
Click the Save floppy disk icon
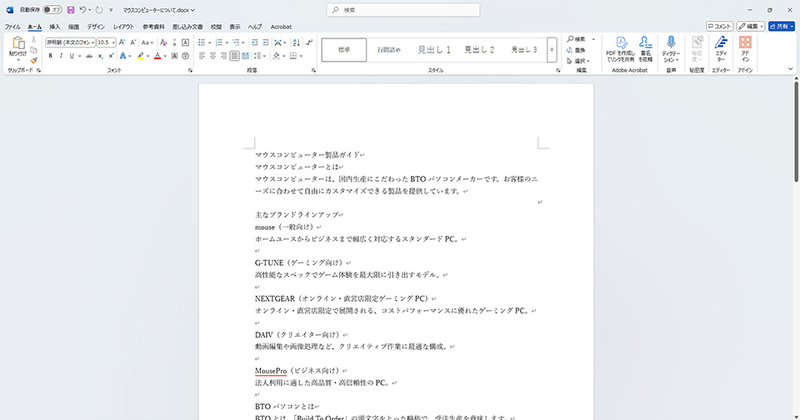click(70, 10)
